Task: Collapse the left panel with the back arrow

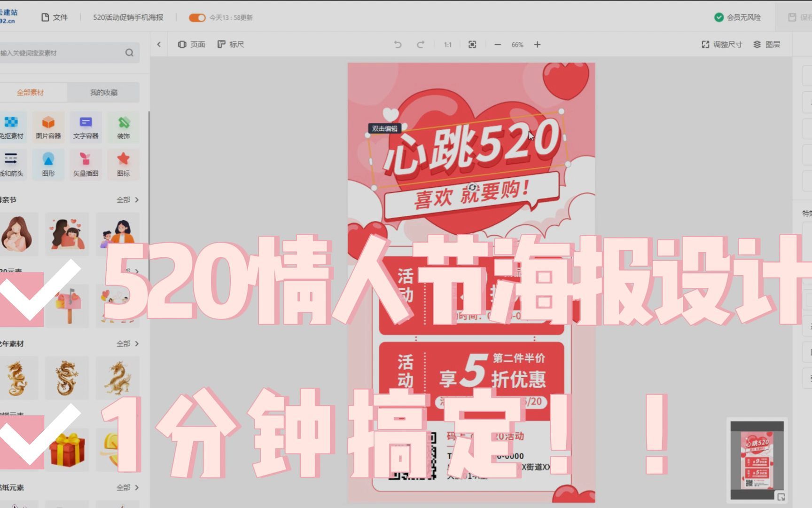Action: [x=159, y=44]
